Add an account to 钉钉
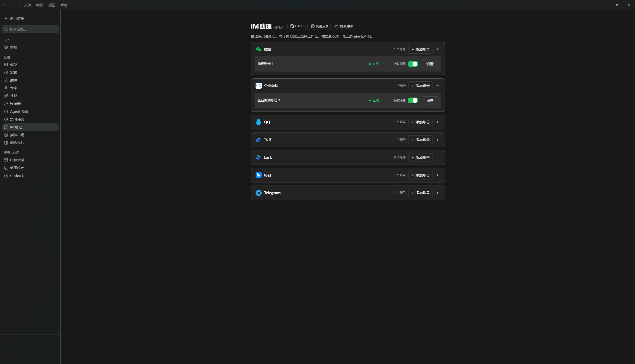 [420, 175]
